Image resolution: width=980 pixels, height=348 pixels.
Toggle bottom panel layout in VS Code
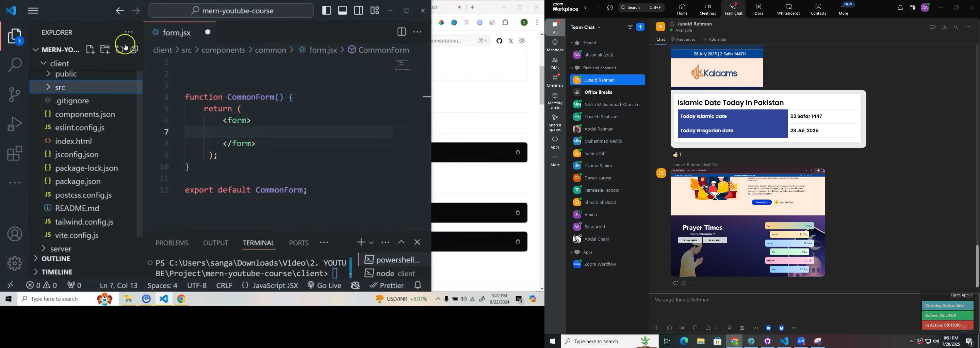click(x=343, y=10)
